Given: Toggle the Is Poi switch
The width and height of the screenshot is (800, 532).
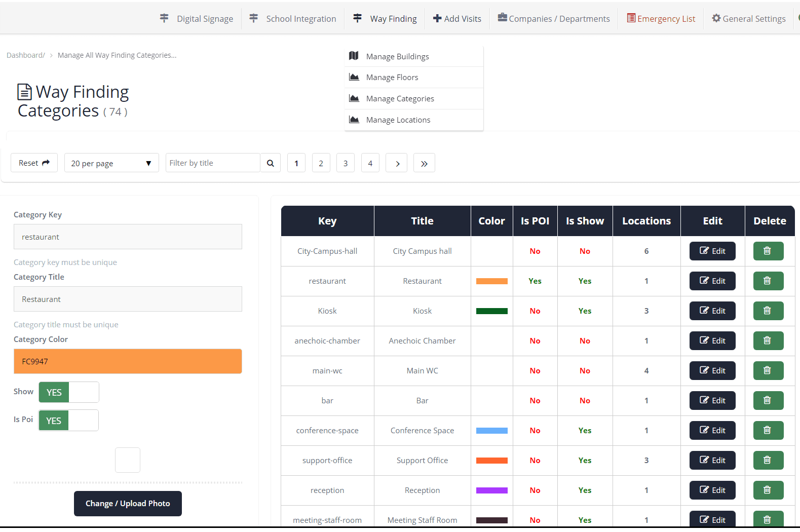Looking at the screenshot, I should point(68,421).
